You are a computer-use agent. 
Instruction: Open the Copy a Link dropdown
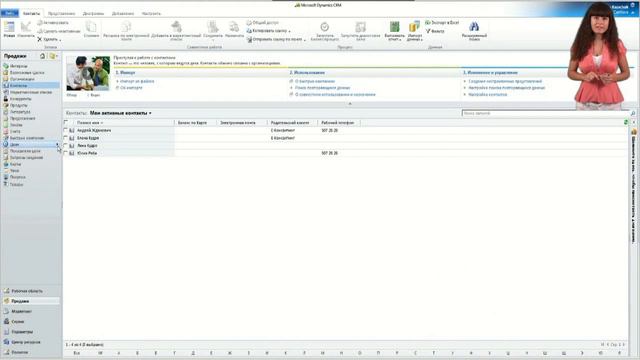pos(289,31)
